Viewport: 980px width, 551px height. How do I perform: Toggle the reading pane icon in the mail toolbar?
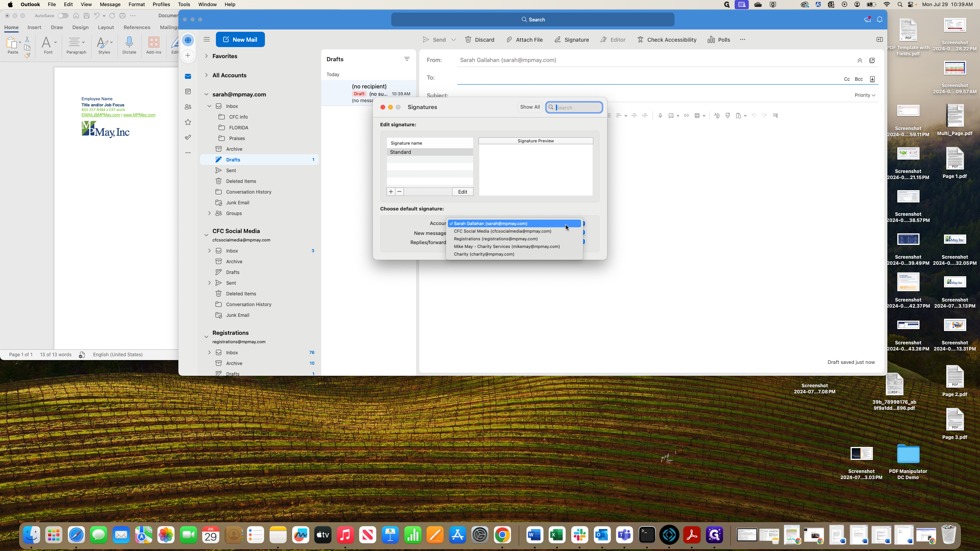[880, 39]
